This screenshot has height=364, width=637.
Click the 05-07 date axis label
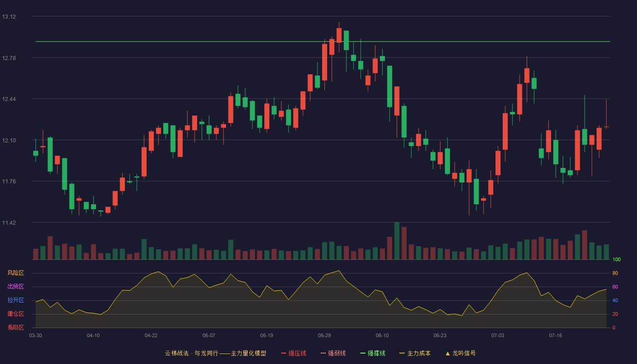point(209,335)
